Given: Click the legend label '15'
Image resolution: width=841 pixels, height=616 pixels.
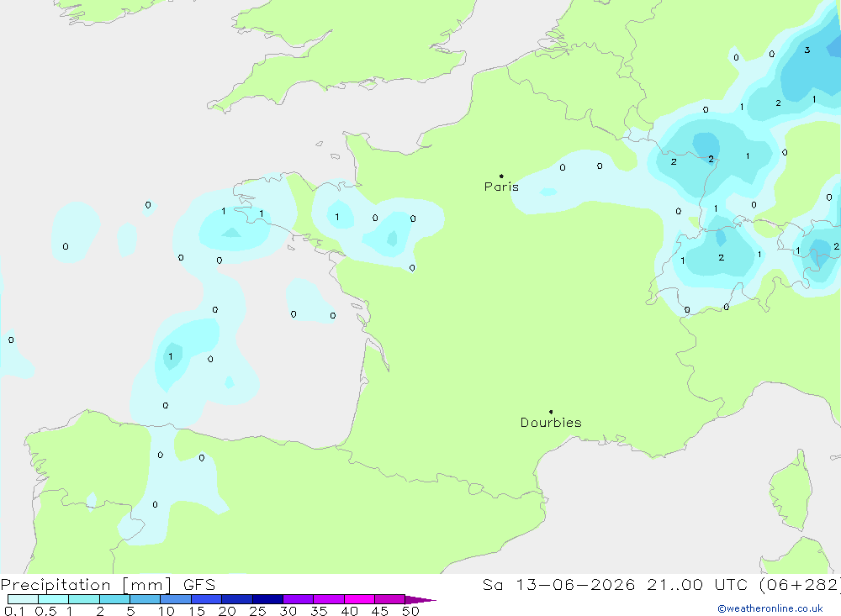Looking at the screenshot, I should coord(197,611).
